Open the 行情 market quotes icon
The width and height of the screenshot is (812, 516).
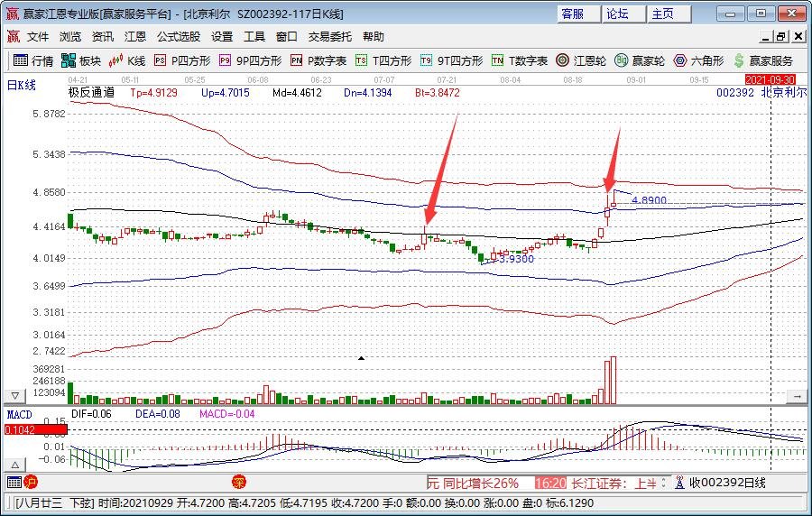[x=33, y=61]
